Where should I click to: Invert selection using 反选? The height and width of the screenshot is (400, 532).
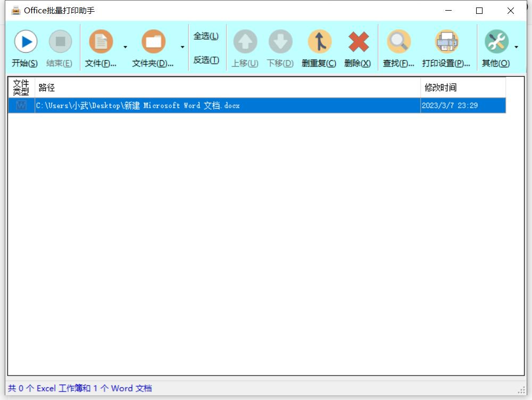(x=206, y=60)
